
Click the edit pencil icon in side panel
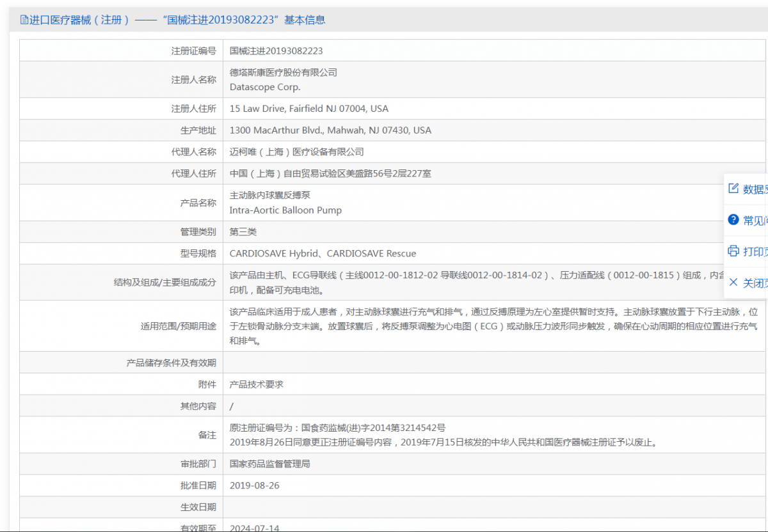733,189
